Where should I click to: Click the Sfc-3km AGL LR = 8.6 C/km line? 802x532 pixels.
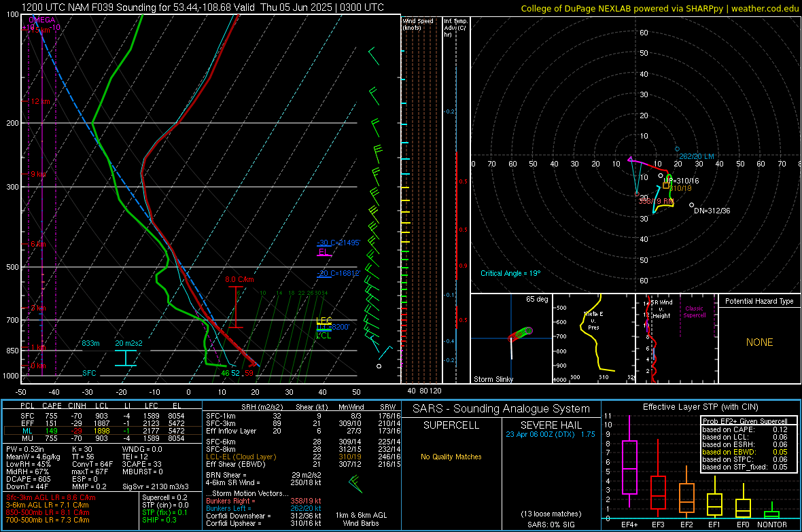(x=51, y=497)
